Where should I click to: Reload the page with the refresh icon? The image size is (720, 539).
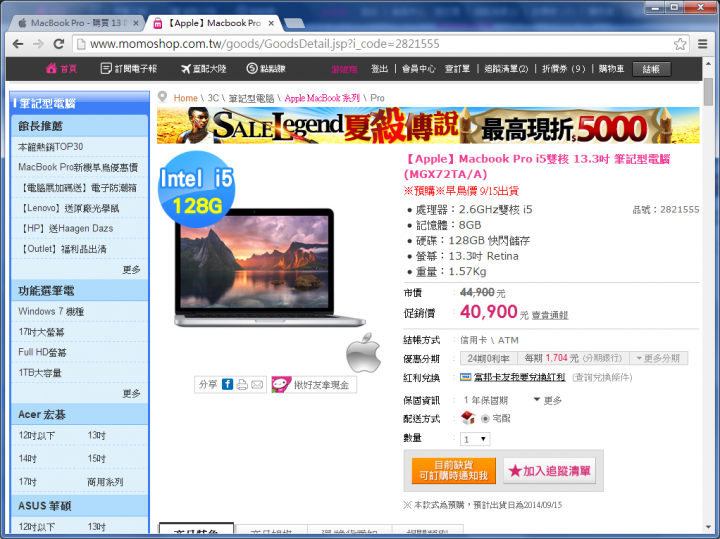coord(59,44)
